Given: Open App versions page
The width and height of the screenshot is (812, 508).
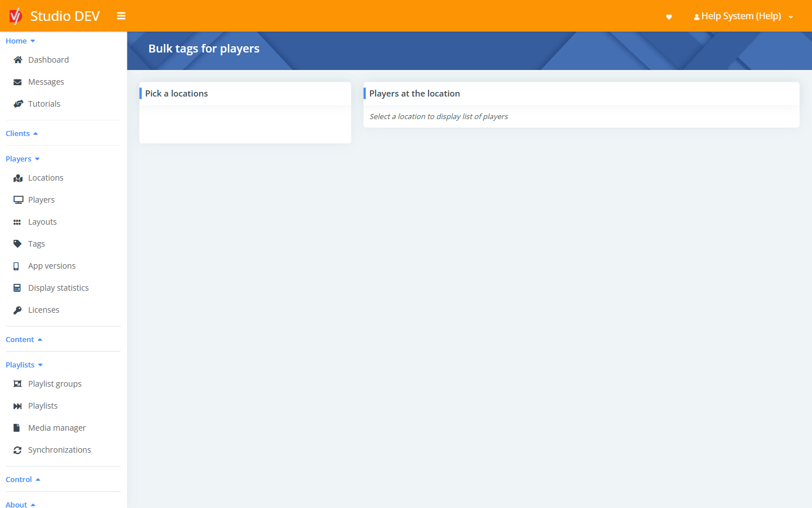Looking at the screenshot, I should [x=52, y=266].
